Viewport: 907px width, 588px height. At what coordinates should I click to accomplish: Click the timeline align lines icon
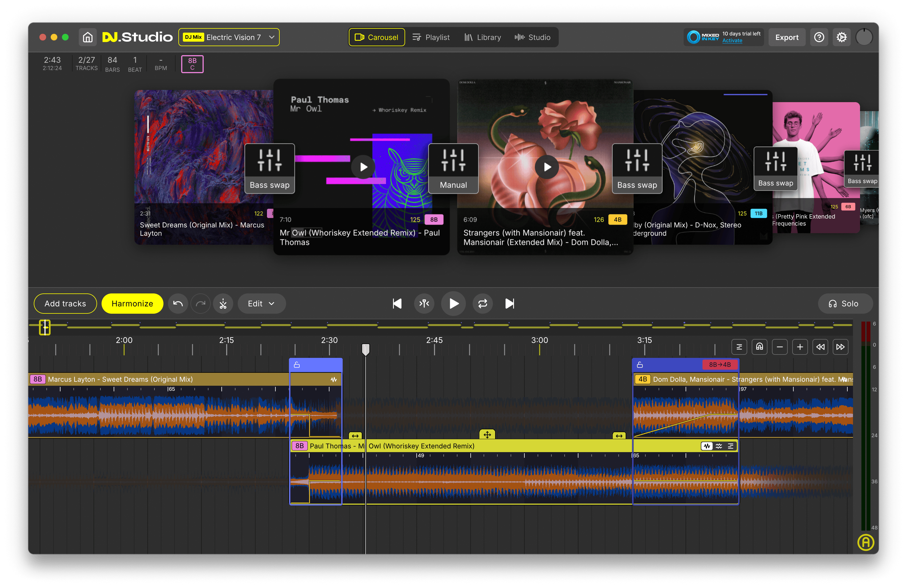(739, 347)
